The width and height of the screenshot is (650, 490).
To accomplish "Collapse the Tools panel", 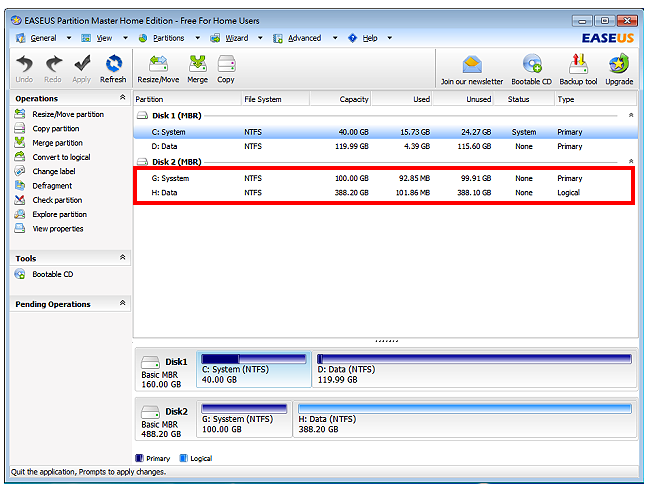I will tap(122, 257).
